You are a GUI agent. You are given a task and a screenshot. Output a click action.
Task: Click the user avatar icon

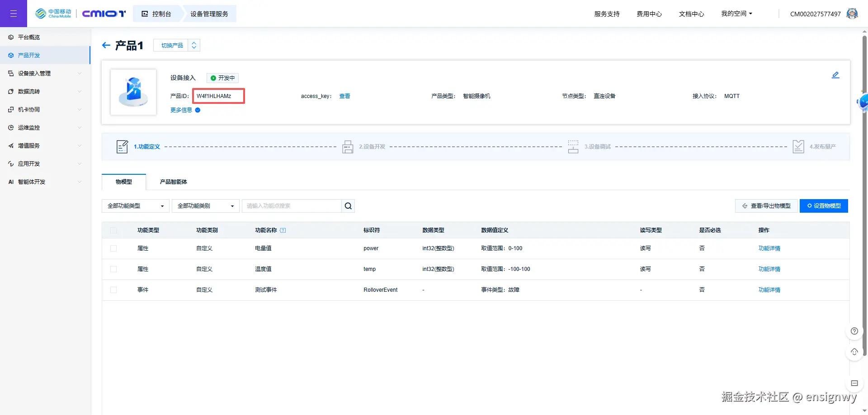pos(852,14)
